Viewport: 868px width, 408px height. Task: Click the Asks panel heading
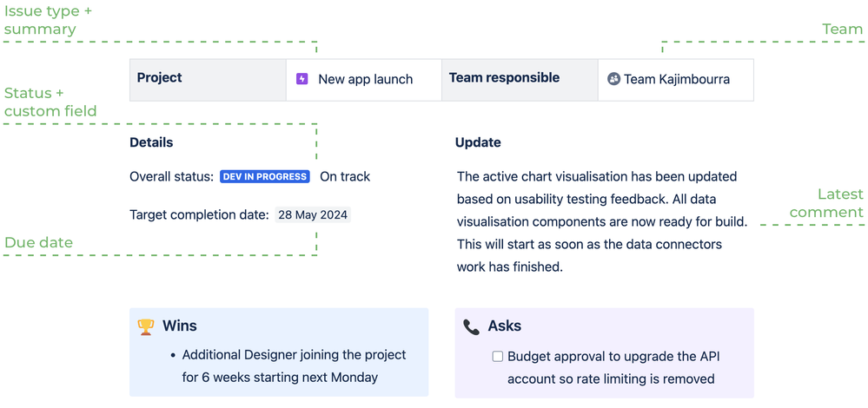tap(505, 326)
